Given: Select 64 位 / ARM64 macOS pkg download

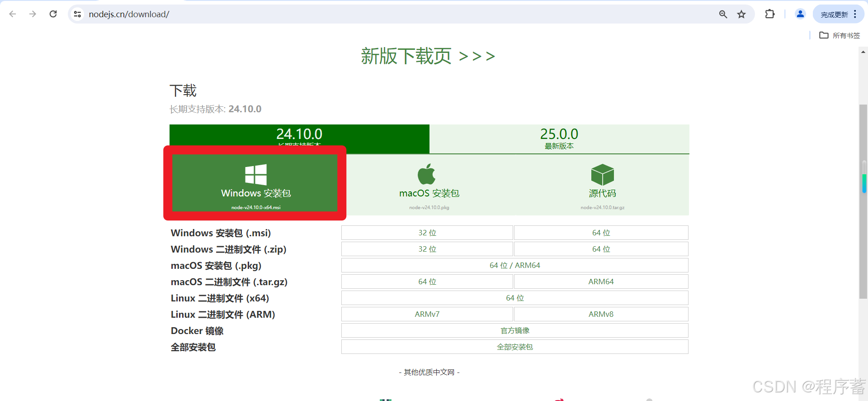Looking at the screenshot, I should (515, 265).
